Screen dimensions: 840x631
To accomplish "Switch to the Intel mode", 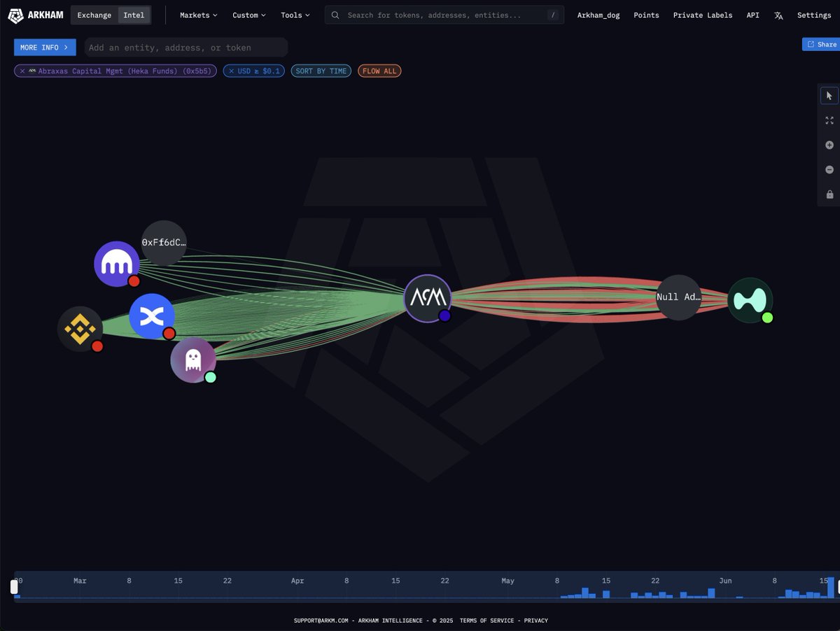I will coord(134,15).
